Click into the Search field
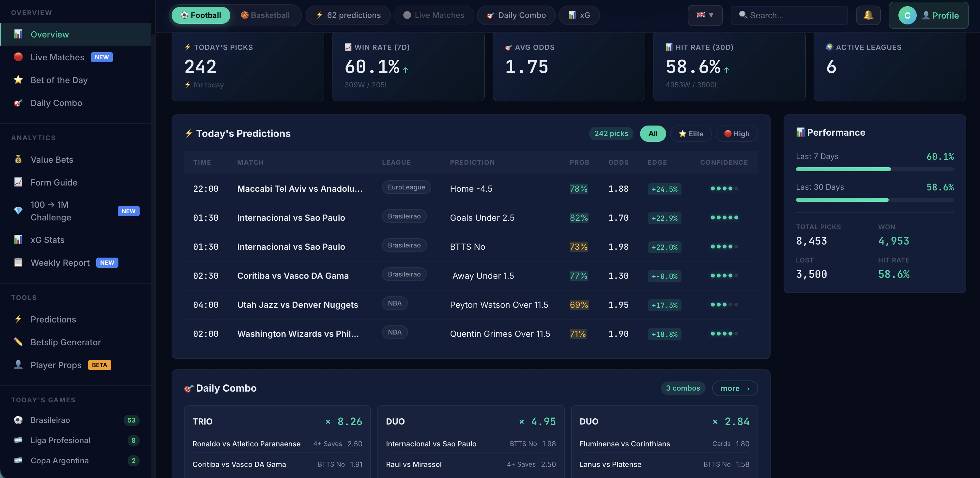This screenshot has height=478, width=980. point(789,15)
